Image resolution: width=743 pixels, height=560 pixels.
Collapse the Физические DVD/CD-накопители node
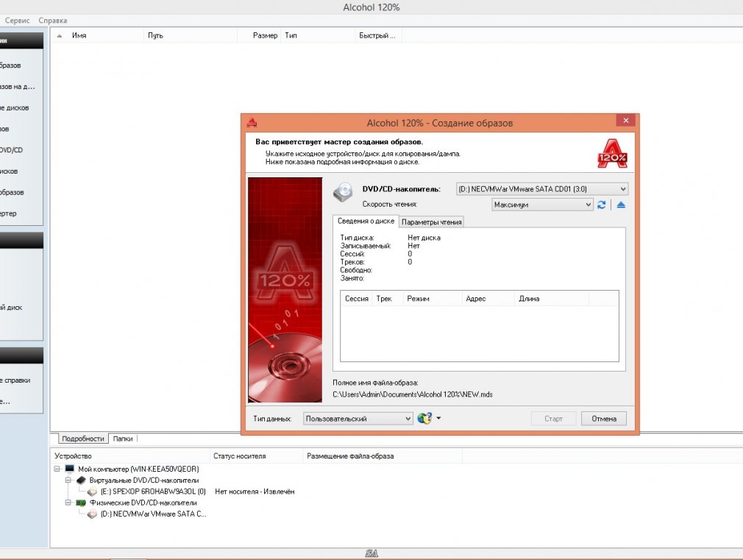click(68, 503)
